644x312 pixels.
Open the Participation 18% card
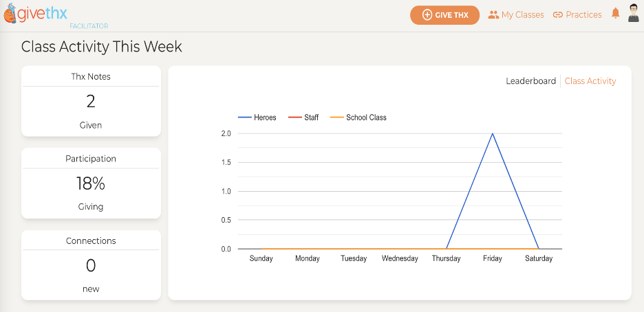tap(91, 183)
